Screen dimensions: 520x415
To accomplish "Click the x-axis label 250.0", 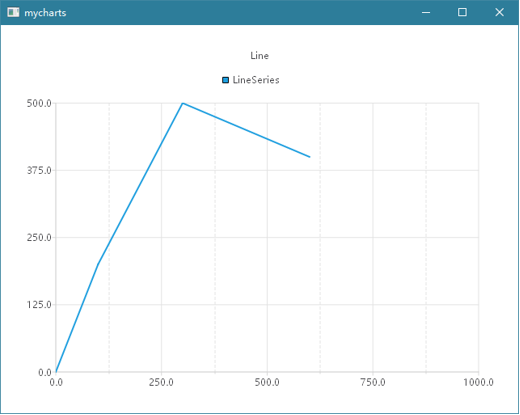I will pos(161,382).
